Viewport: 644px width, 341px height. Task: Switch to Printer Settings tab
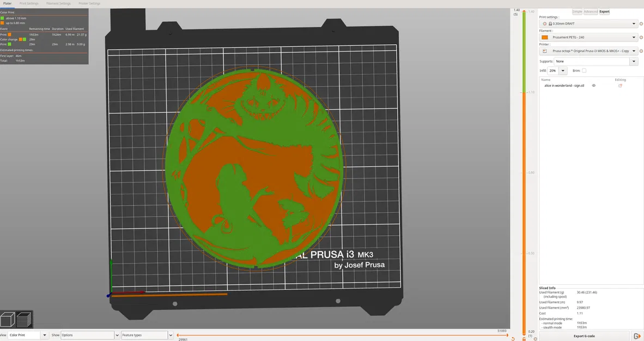(x=89, y=3)
